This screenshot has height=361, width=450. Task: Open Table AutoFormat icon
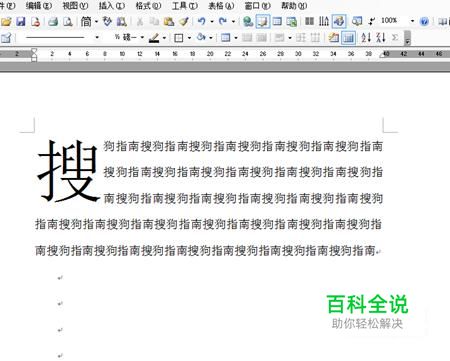click(333, 37)
